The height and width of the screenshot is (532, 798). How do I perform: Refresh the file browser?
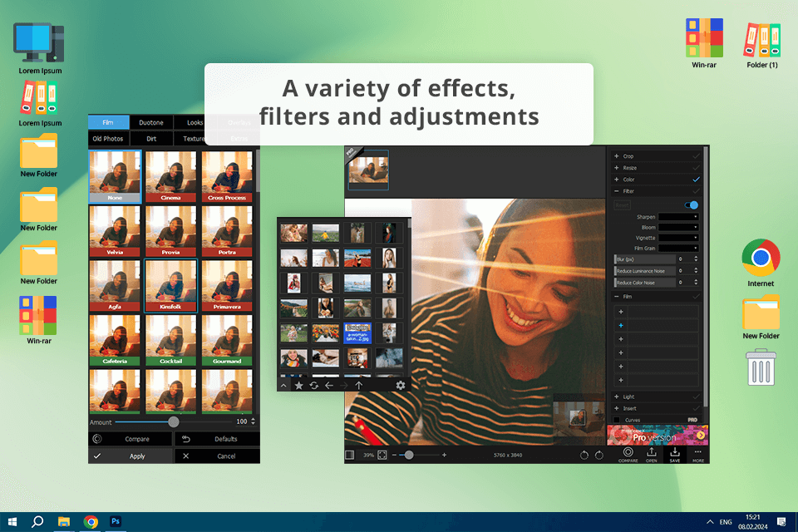[314, 386]
